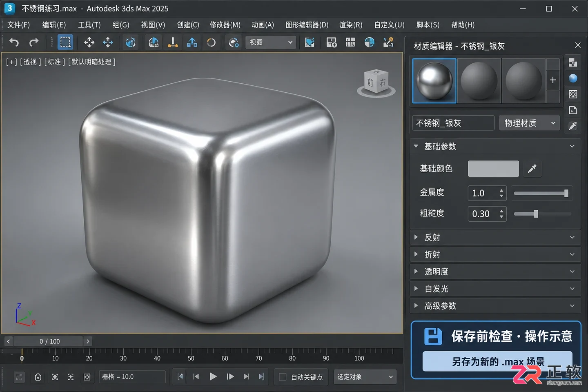588x392 pixels.
Task: Expand the 反射 rollout
Action: [x=495, y=237]
